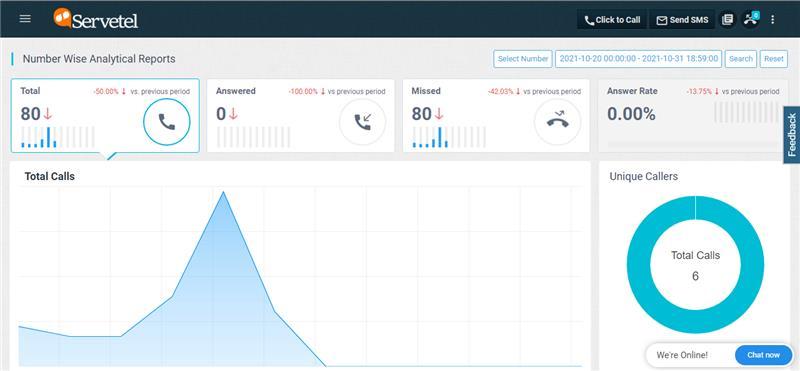This screenshot has height=371, width=800.
Task: Select the Missed calls card
Action: click(496, 115)
